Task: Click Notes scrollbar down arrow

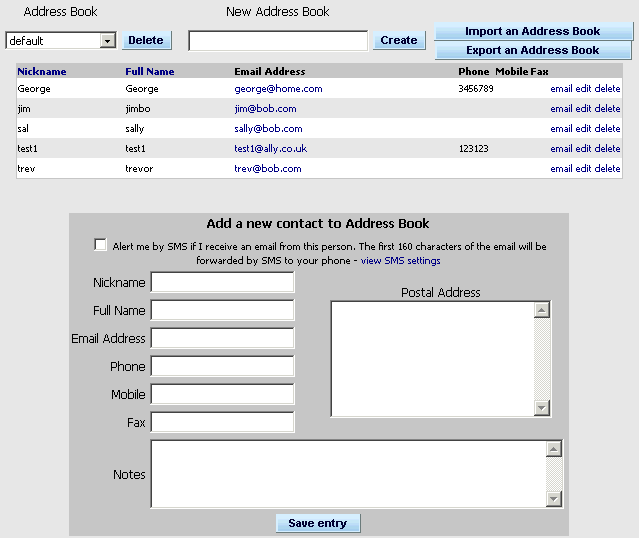Action: click(x=554, y=499)
